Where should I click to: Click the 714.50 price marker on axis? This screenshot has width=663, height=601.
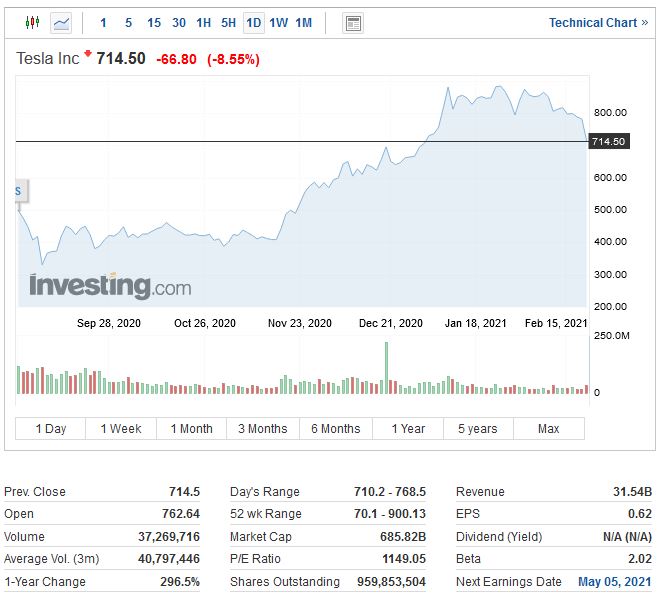[609, 142]
